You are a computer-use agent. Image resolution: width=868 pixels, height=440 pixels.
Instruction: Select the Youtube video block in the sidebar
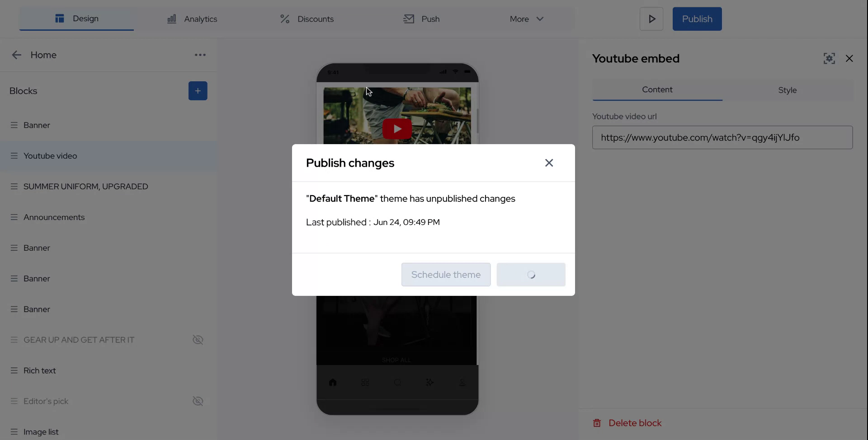tap(50, 156)
